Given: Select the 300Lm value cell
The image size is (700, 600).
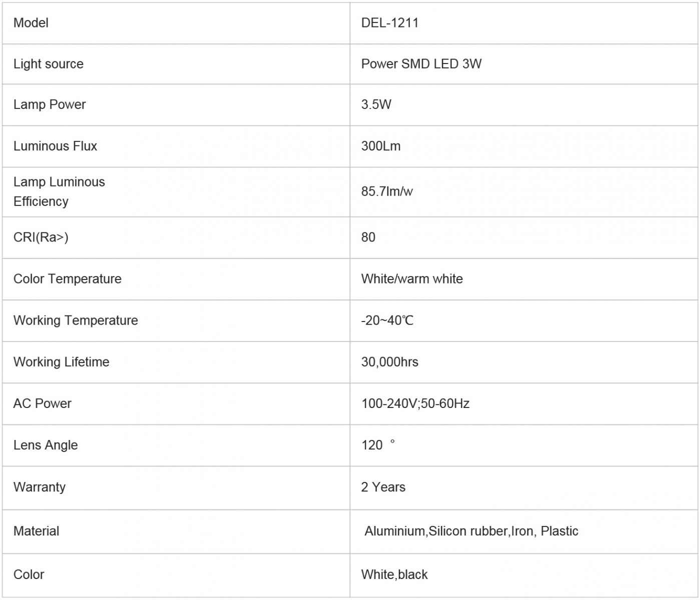Looking at the screenshot, I should (381, 146).
